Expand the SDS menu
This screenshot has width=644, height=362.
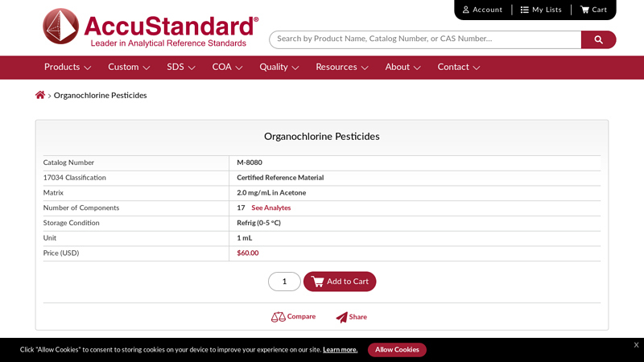coord(180,67)
